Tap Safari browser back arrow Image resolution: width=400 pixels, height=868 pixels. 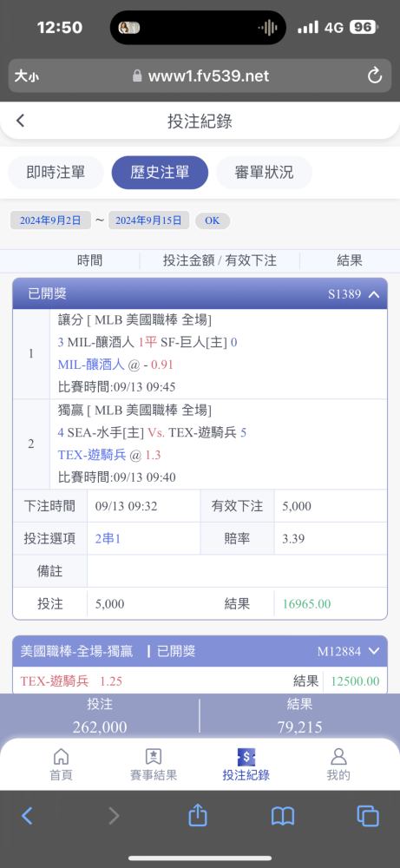27,816
